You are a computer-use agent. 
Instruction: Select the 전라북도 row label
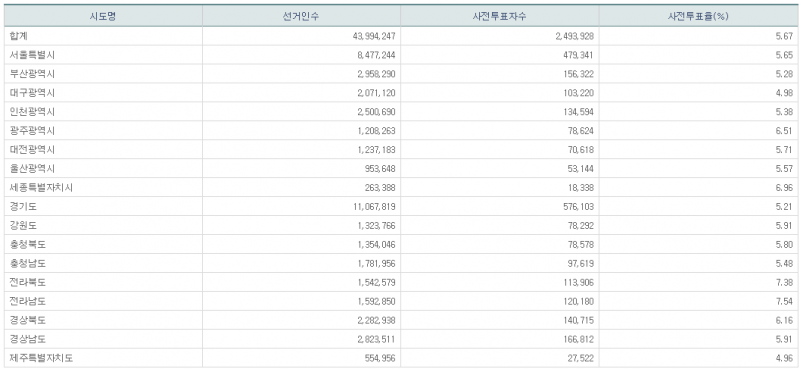click(28, 282)
